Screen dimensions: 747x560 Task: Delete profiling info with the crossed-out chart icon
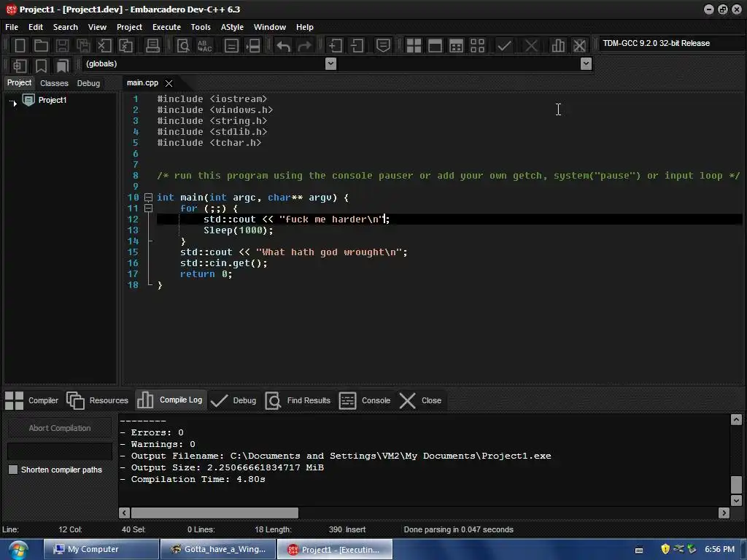579,46
